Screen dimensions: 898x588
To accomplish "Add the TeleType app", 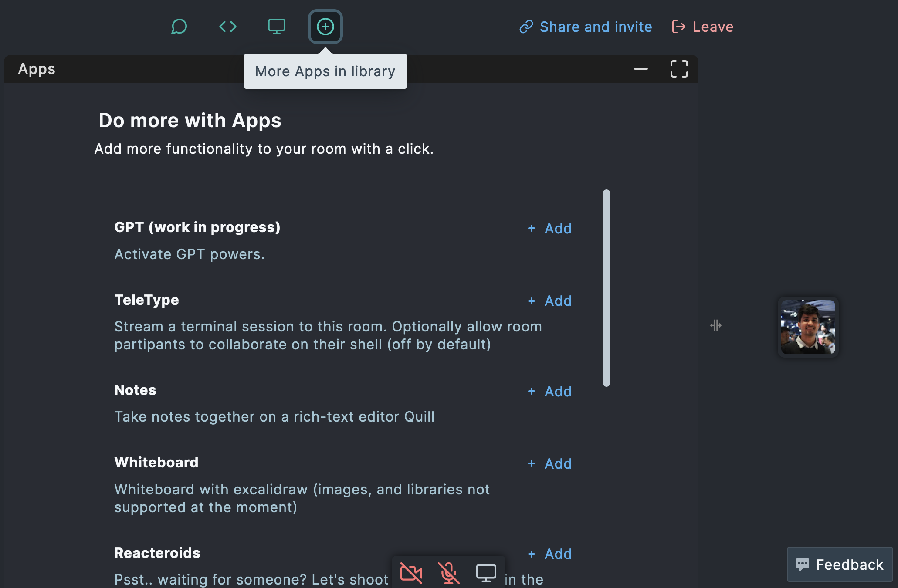I will [x=550, y=301].
